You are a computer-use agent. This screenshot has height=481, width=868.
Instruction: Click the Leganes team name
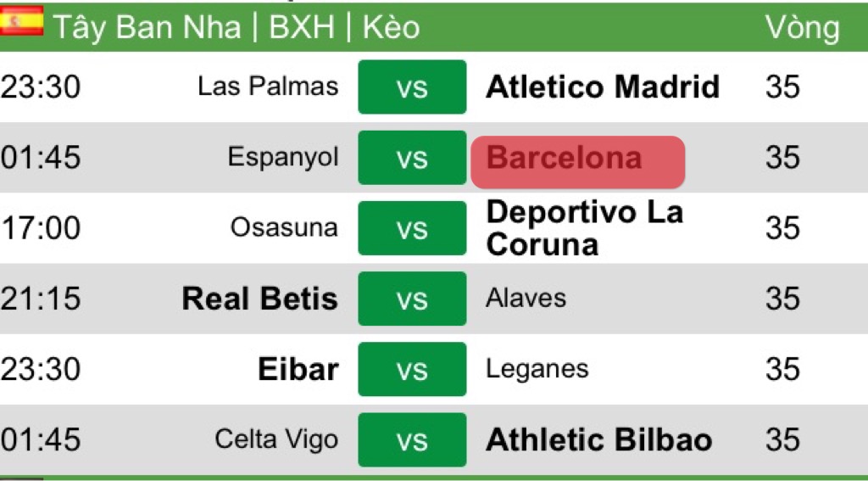tap(537, 369)
